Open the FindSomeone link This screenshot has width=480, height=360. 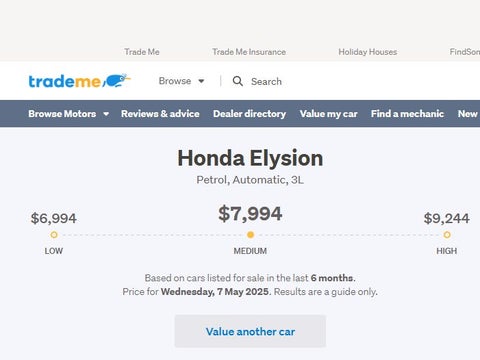[465, 52]
